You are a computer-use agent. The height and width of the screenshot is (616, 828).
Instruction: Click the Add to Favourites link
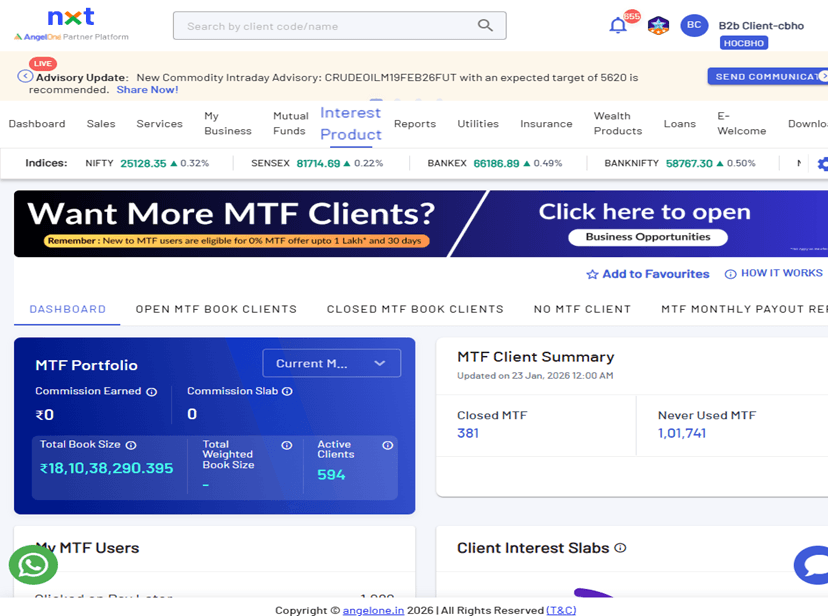coord(656,274)
